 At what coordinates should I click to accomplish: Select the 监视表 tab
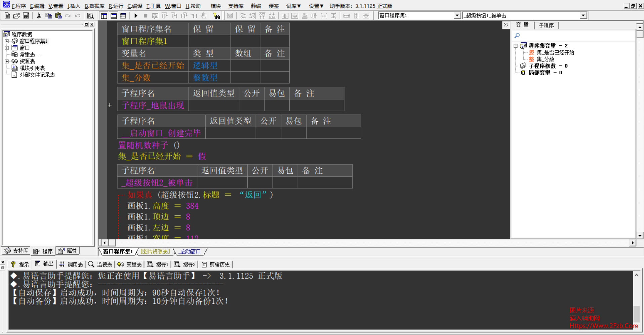pos(100,264)
